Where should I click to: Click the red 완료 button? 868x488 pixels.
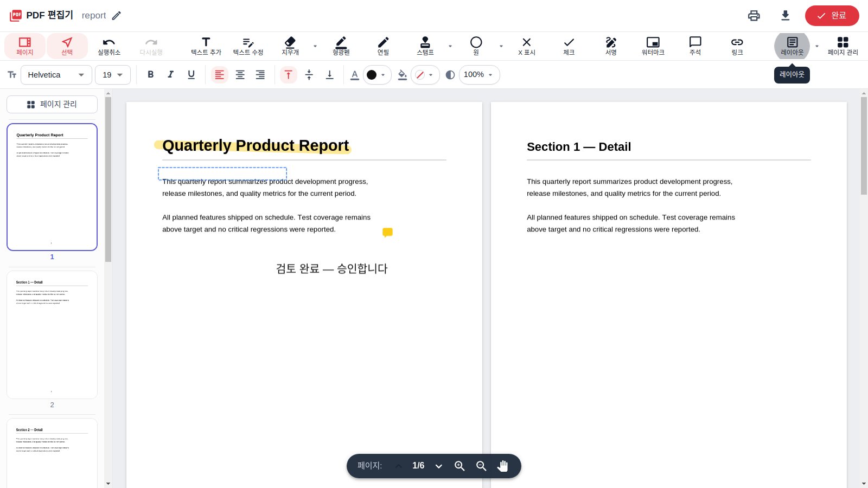click(832, 16)
